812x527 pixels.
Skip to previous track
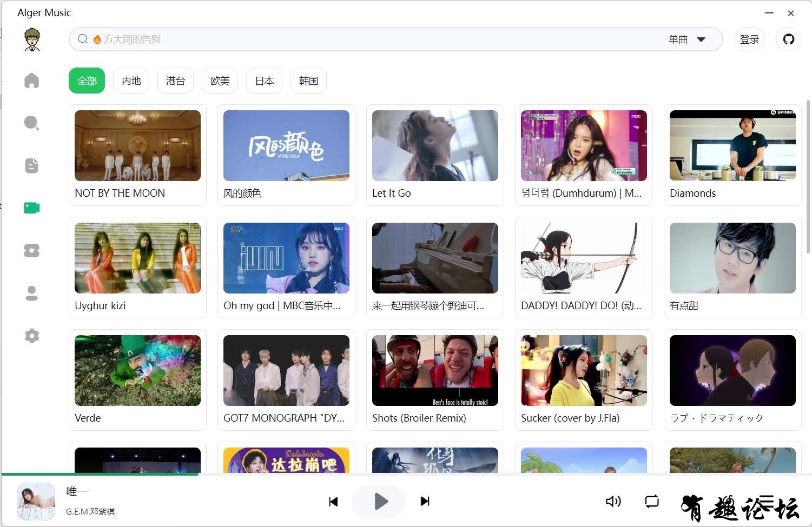tap(333, 502)
